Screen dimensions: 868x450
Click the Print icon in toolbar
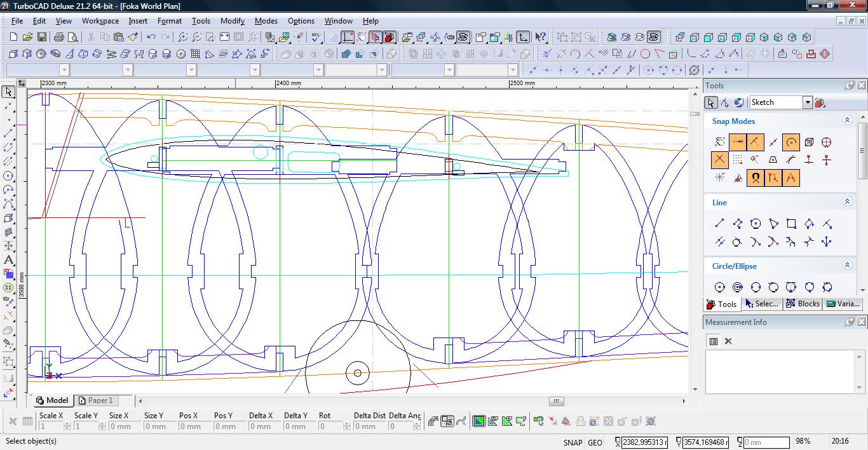(59, 37)
